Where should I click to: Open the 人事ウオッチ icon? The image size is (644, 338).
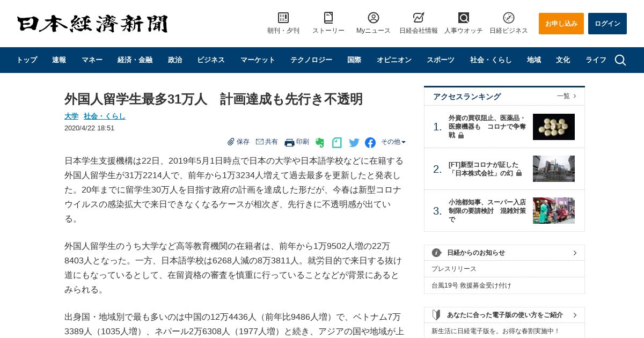point(464,18)
